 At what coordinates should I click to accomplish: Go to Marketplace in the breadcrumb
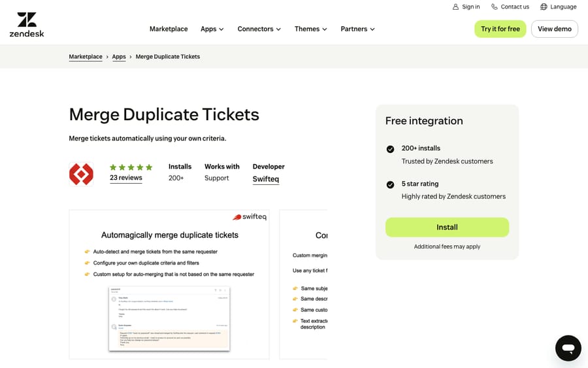pos(86,57)
